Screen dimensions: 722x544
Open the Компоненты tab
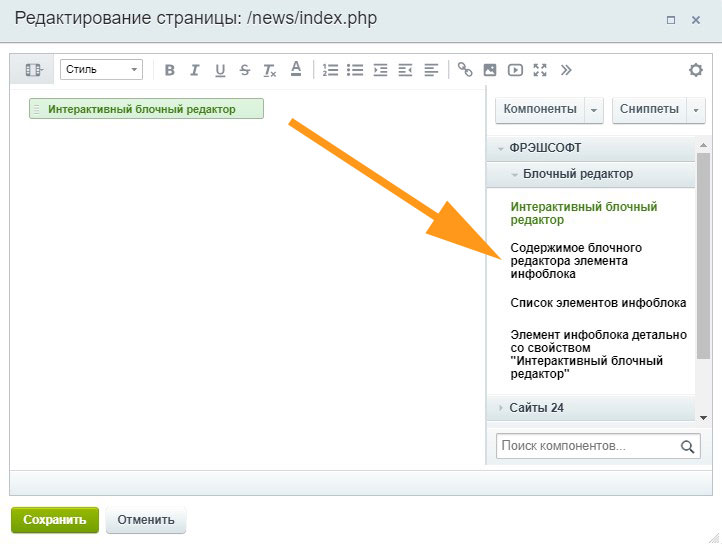(540, 109)
